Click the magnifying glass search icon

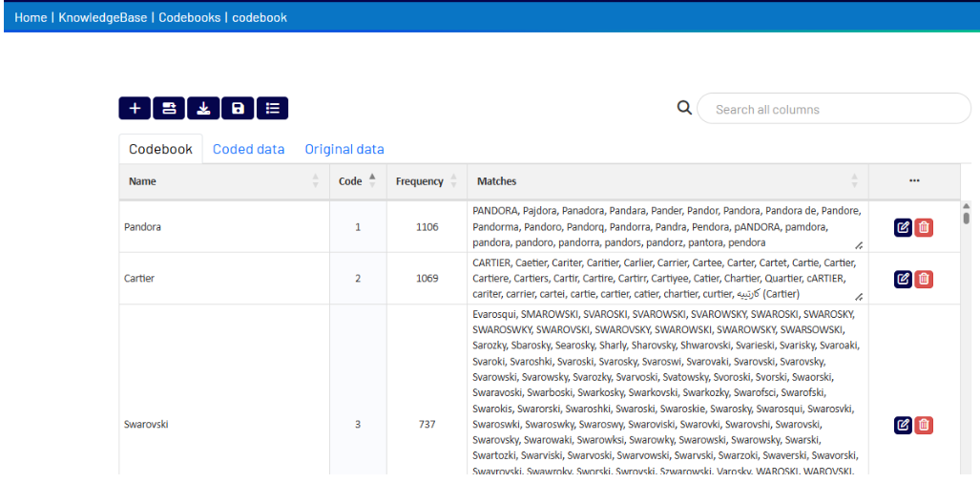click(684, 108)
